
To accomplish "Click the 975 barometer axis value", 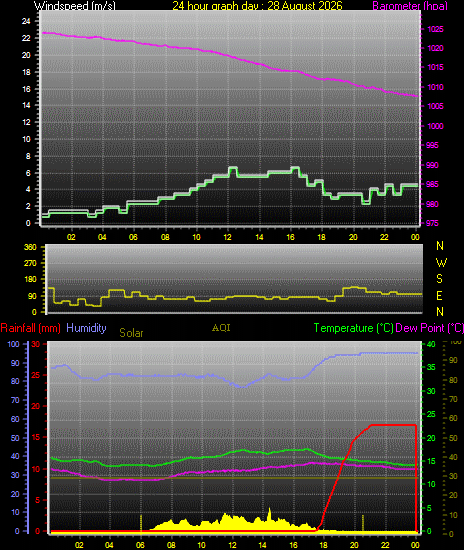I will click(x=432, y=223).
